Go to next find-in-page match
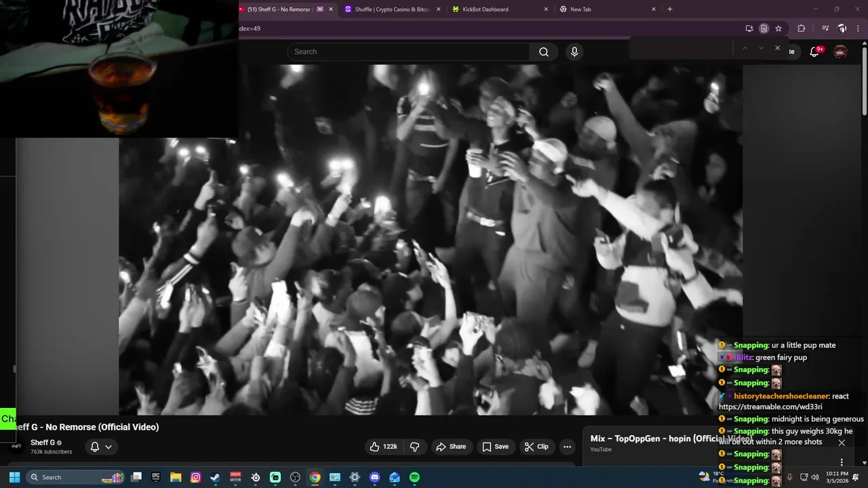Image resolution: width=868 pixels, height=488 pixels. pos(761,48)
